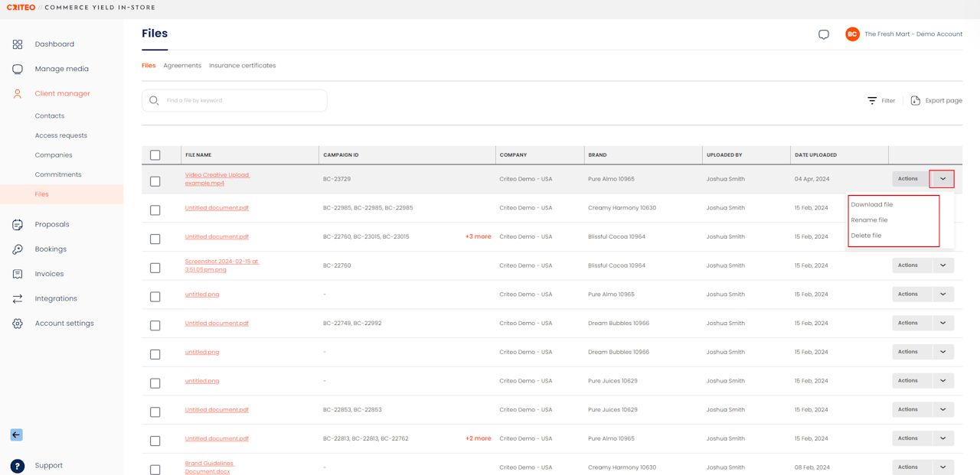
Task: Click the Integrations arrows icon
Action: coord(18,299)
